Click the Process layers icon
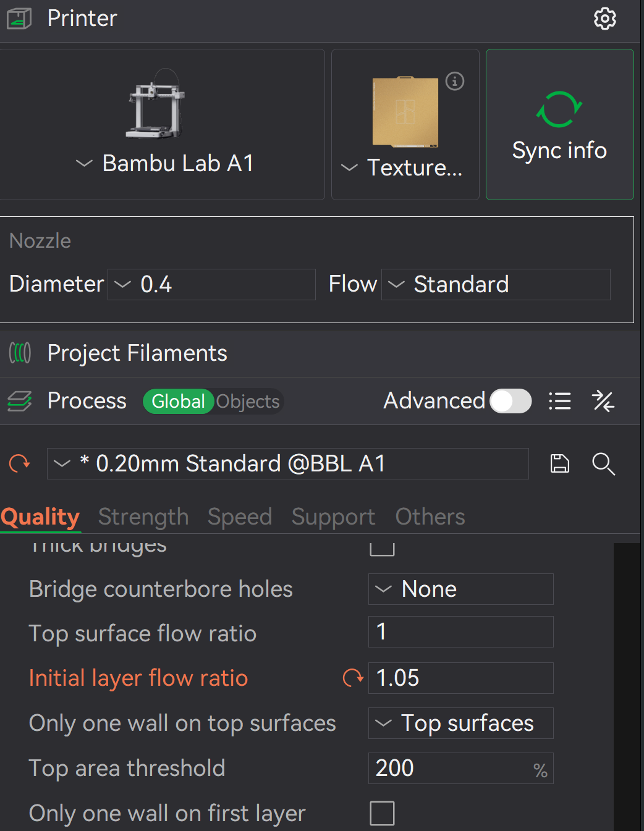 [x=20, y=401]
